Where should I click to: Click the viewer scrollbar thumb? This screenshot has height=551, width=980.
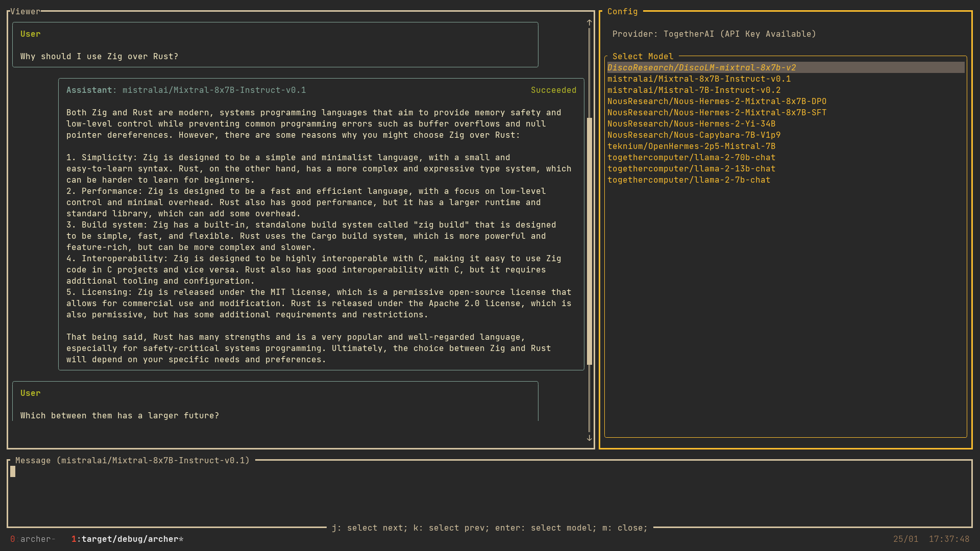pyautogui.click(x=589, y=241)
